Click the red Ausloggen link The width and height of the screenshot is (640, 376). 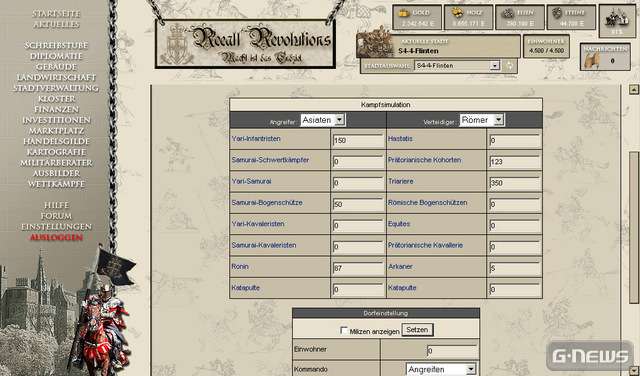(56, 238)
